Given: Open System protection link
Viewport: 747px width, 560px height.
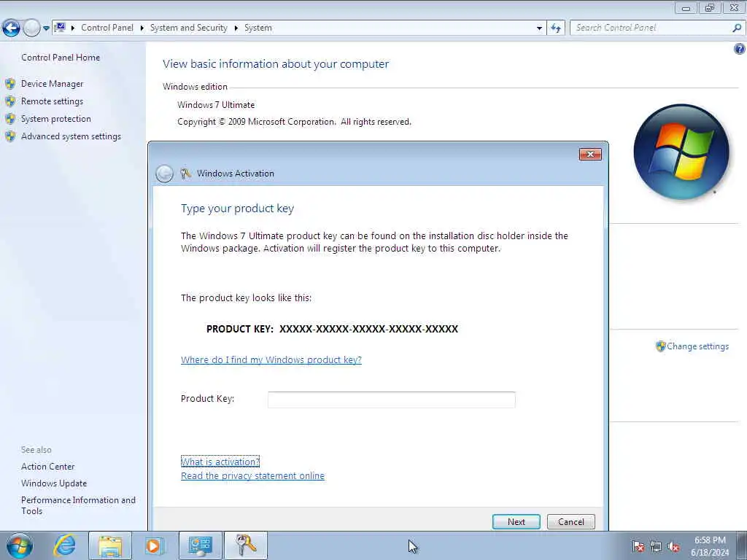Looking at the screenshot, I should [55, 119].
